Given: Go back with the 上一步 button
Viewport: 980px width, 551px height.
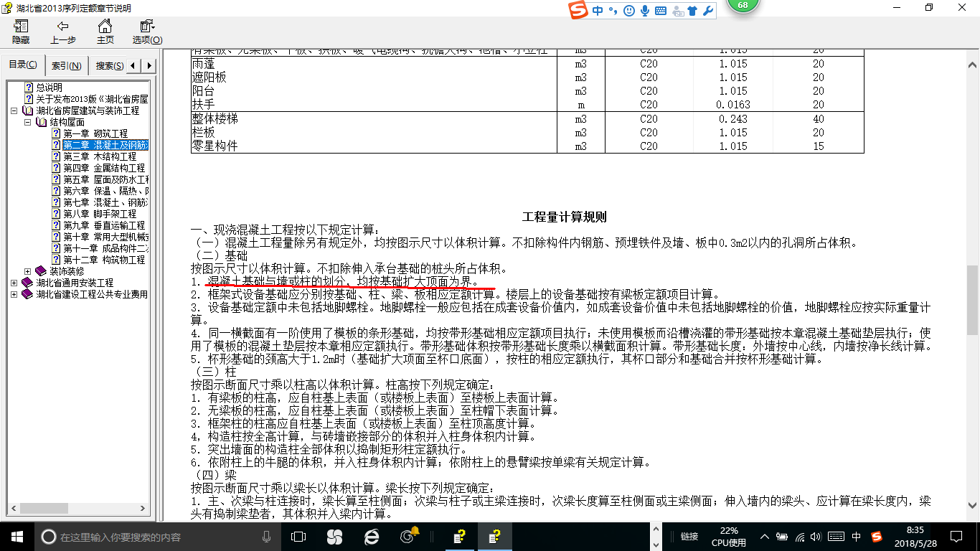Looking at the screenshot, I should click(63, 32).
